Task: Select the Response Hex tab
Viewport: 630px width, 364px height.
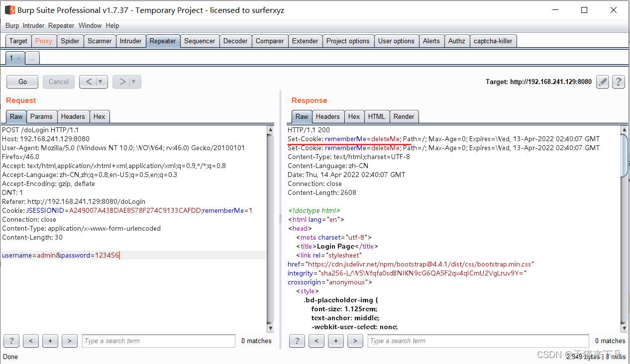Action: pos(354,116)
